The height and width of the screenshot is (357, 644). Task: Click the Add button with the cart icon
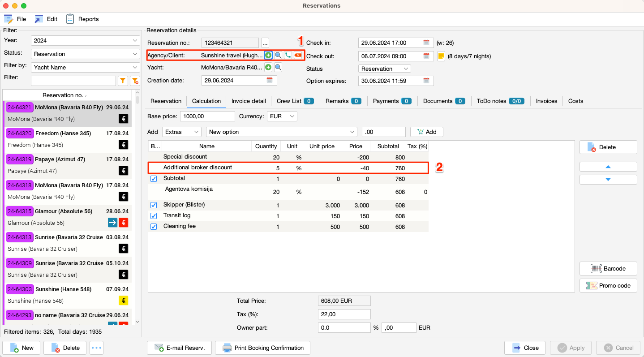(x=426, y=132)
